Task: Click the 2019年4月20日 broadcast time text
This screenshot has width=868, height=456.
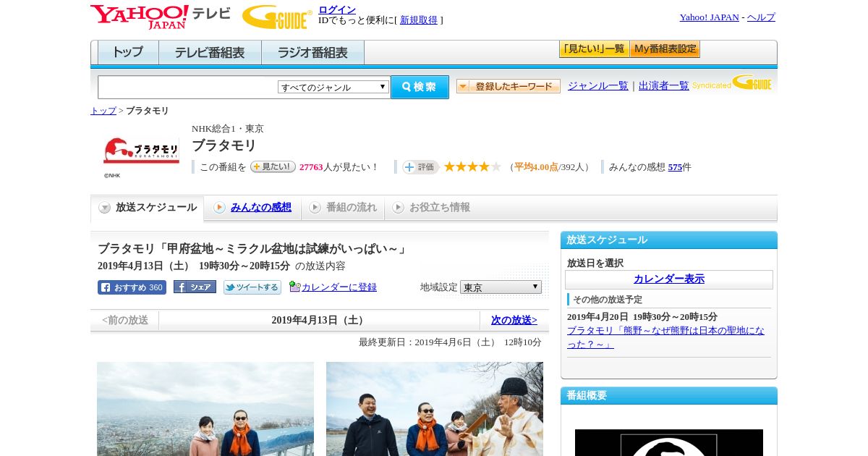Action: pos(642,317)
